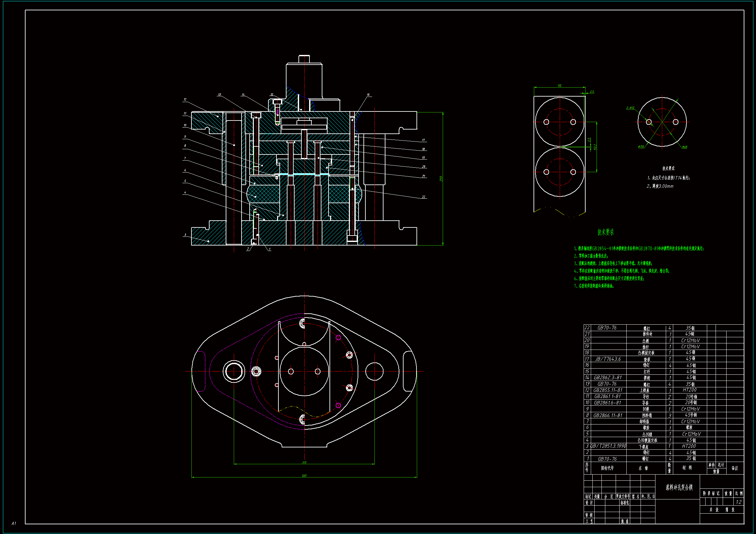
Task: Click the 115 strip width dimension
Action: pos(559,86)
